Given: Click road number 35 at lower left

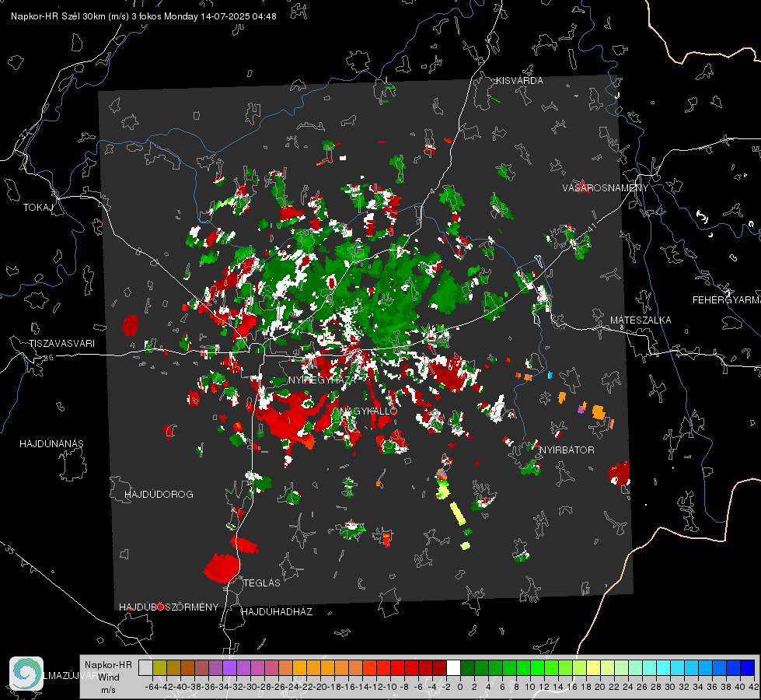Looking at the screenshot, I should [x=9, y=551].
